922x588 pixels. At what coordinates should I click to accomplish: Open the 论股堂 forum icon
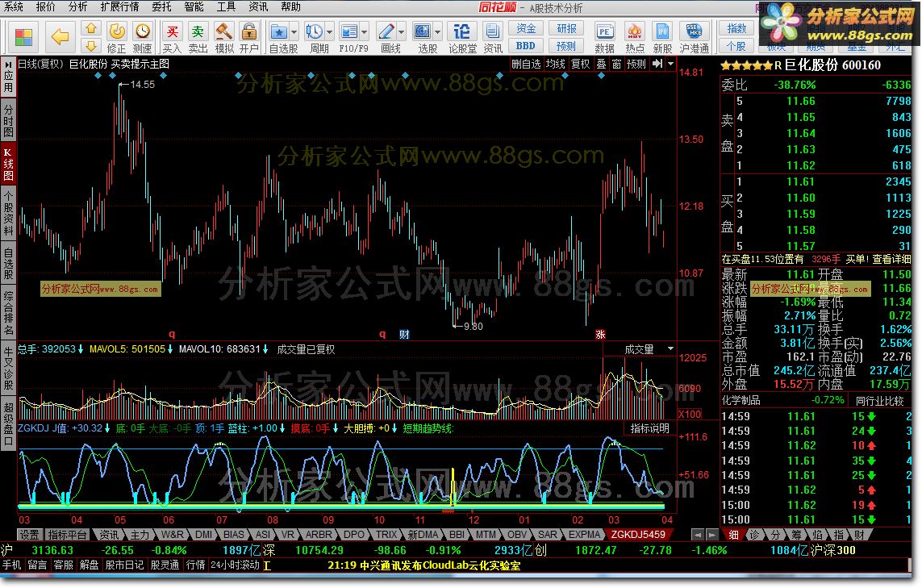[462, 38]
